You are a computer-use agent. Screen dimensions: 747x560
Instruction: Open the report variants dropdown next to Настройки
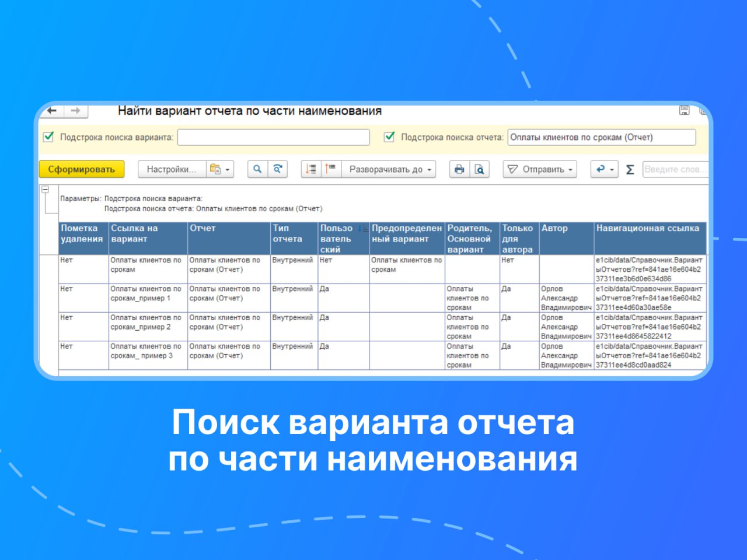[220, 169]
